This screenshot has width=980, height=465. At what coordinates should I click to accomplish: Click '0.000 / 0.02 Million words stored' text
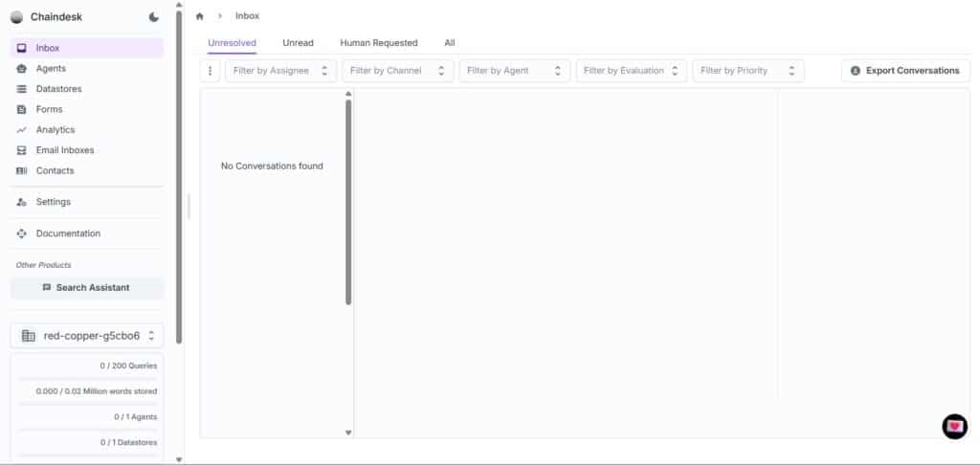97,391
